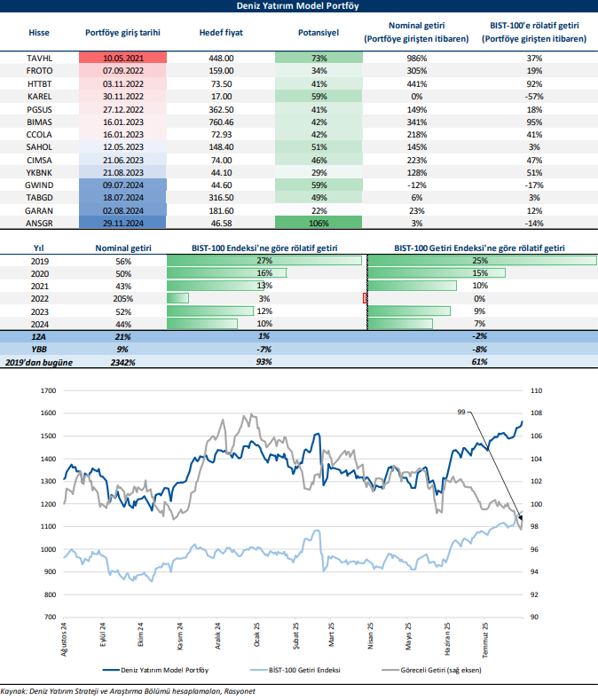Select the Portföye giriş tarihi header
The image size is (598, 700).
coord(122,32)
